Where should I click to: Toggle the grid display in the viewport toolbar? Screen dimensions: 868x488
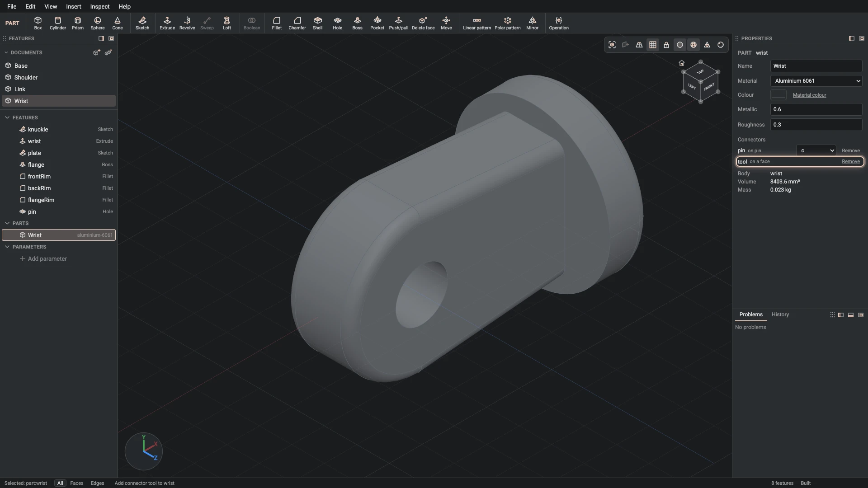[653, 45]
